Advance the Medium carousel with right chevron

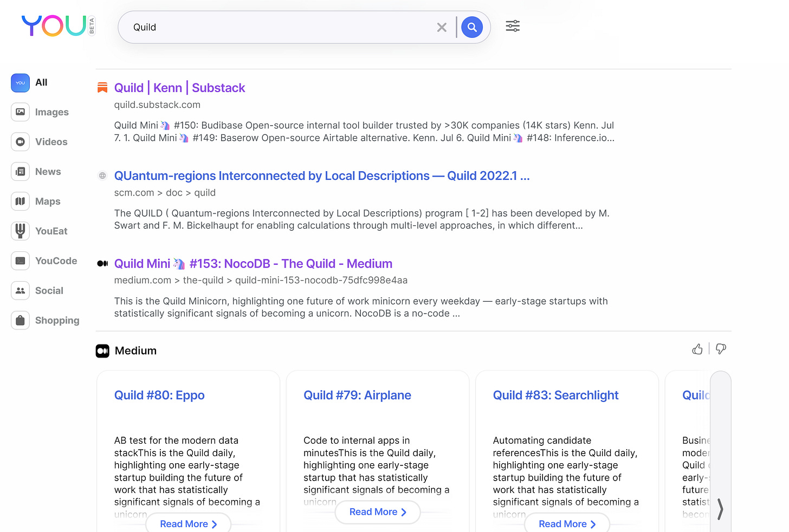[720, 509]
